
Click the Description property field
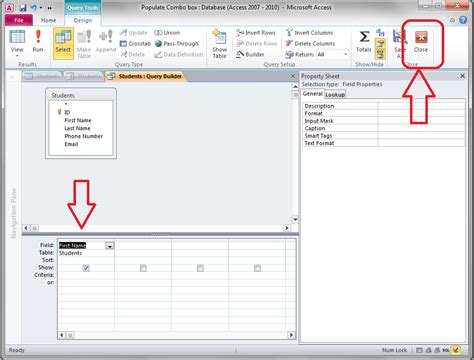click(421, 106)
